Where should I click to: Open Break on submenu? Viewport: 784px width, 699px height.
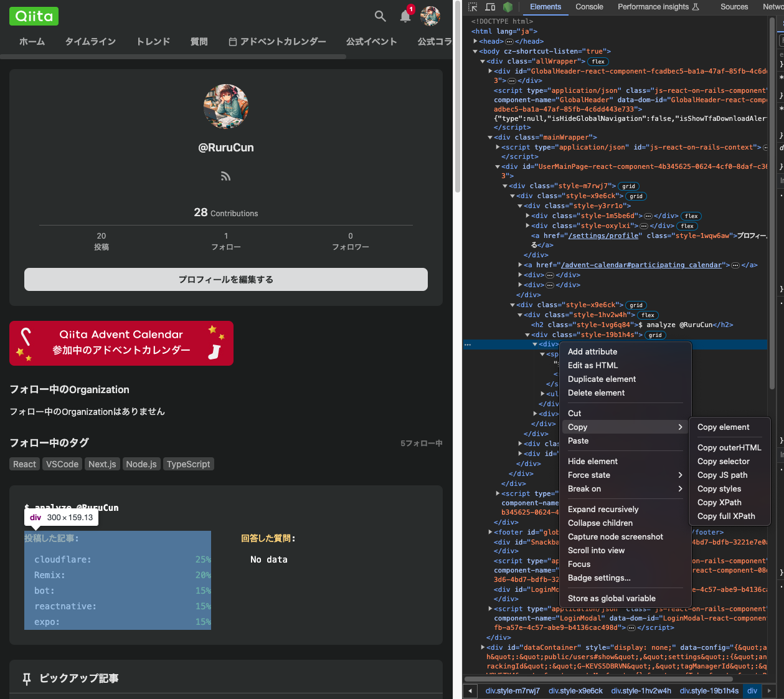pyautogui.click(x=625, y=489)
